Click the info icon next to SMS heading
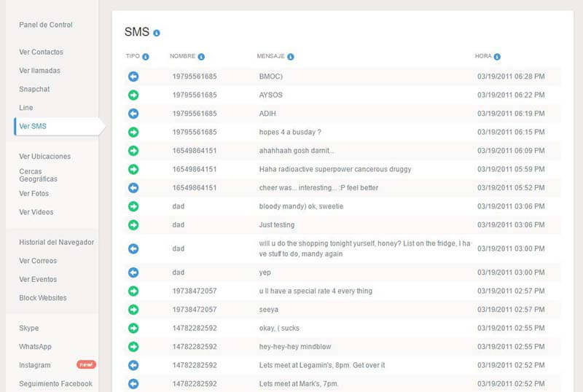This screenshot has width=583, height=392. (x=157, y=33)
